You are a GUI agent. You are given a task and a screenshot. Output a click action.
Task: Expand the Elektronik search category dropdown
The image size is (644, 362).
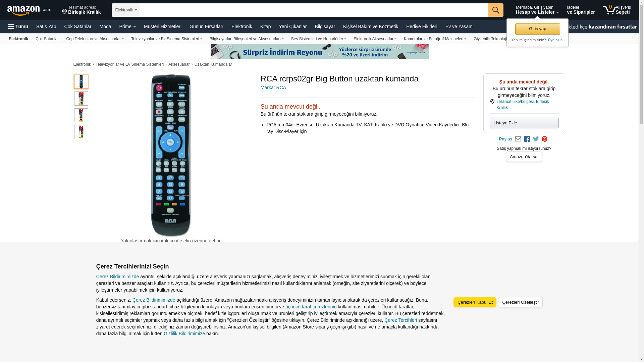point(126,10)
